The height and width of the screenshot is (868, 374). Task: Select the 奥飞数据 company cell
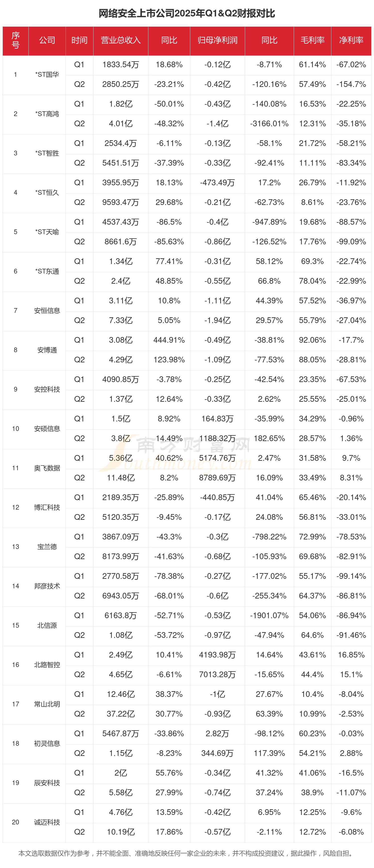click(x=47, y=468)
